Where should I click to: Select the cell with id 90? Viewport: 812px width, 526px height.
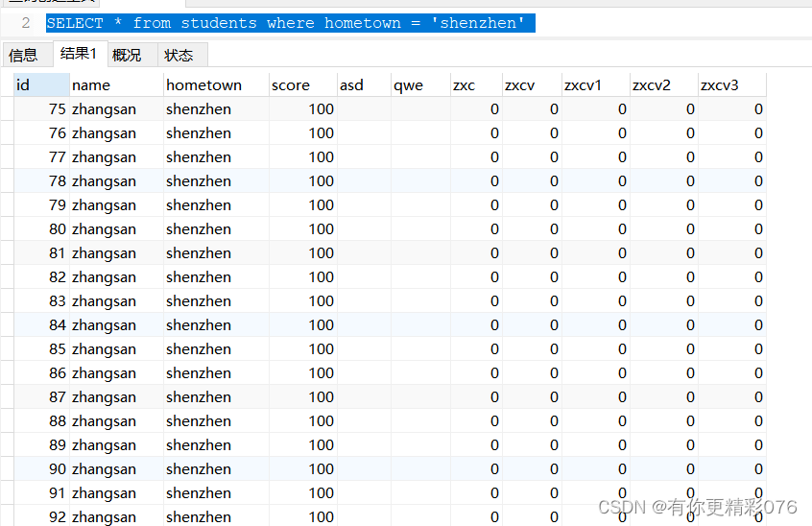click(41, 469)
